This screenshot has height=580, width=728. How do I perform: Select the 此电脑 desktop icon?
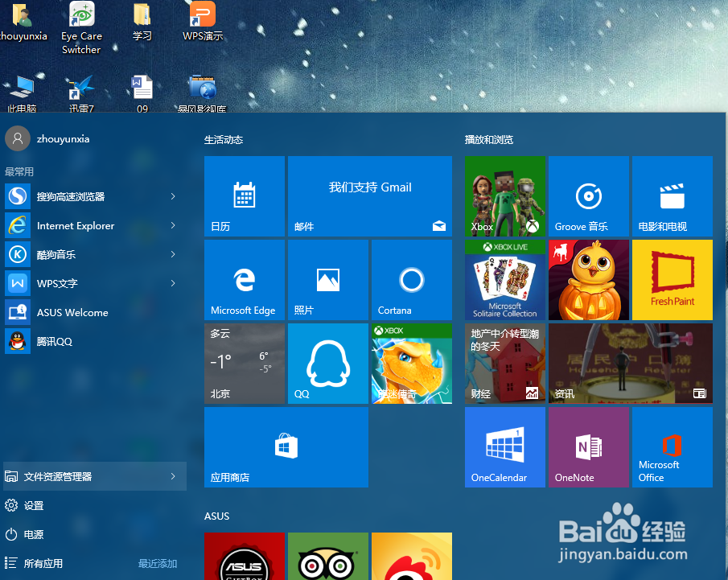tap(22, 94)
